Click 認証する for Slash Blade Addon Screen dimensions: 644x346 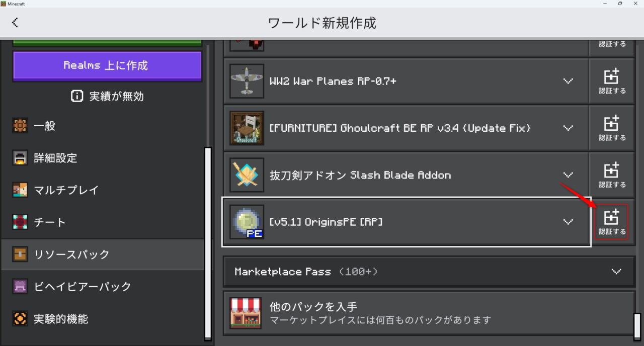click(x=612, y=175)
